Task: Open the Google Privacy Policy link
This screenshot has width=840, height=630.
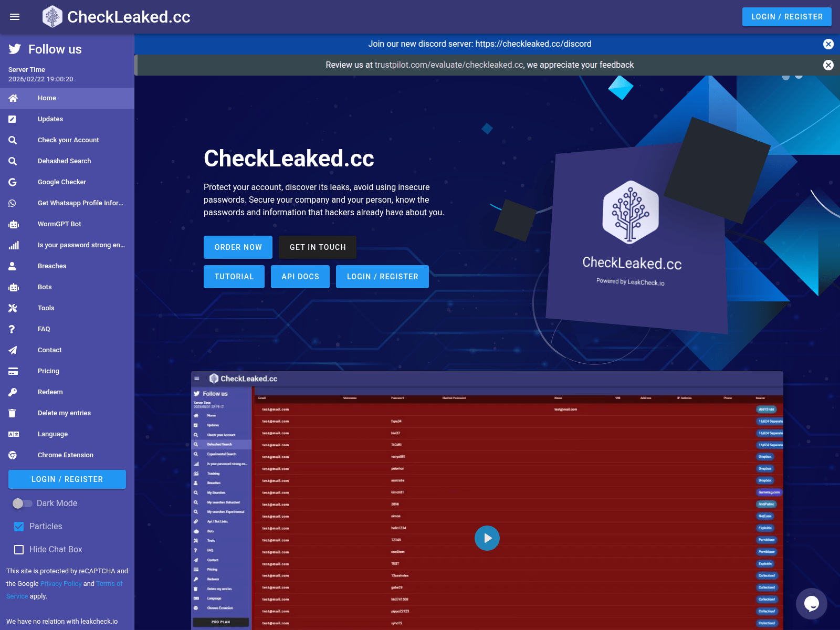Action: [x=61, y=584]
